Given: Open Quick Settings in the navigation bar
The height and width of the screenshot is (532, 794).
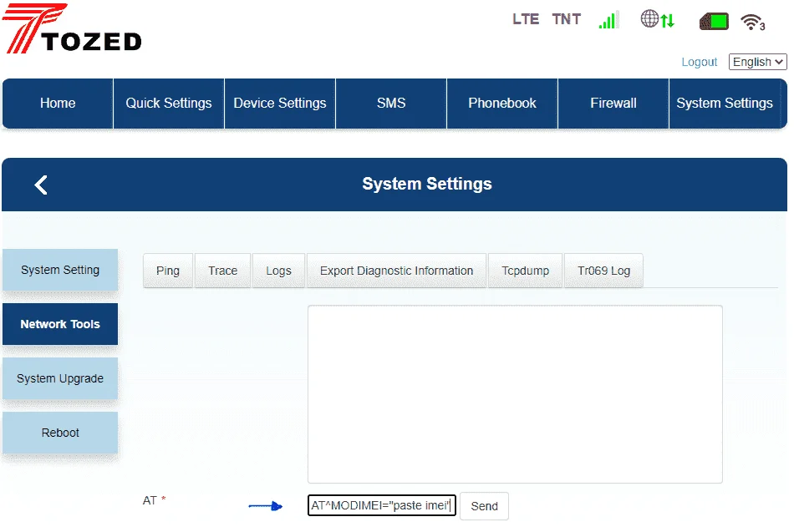Looking at the screenshot, I should [x=169, y=104].
